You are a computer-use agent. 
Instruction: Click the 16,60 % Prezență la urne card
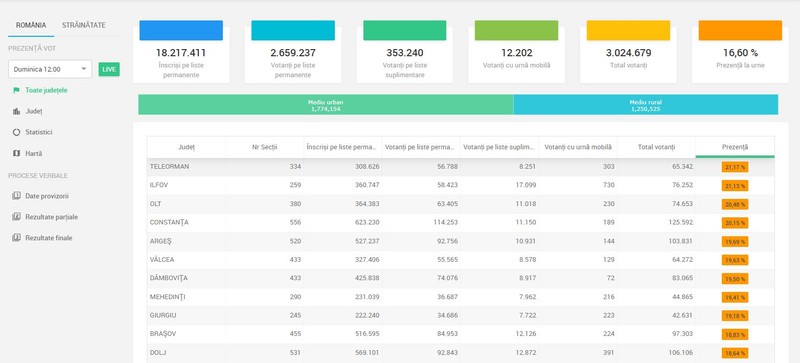point(740,52)
